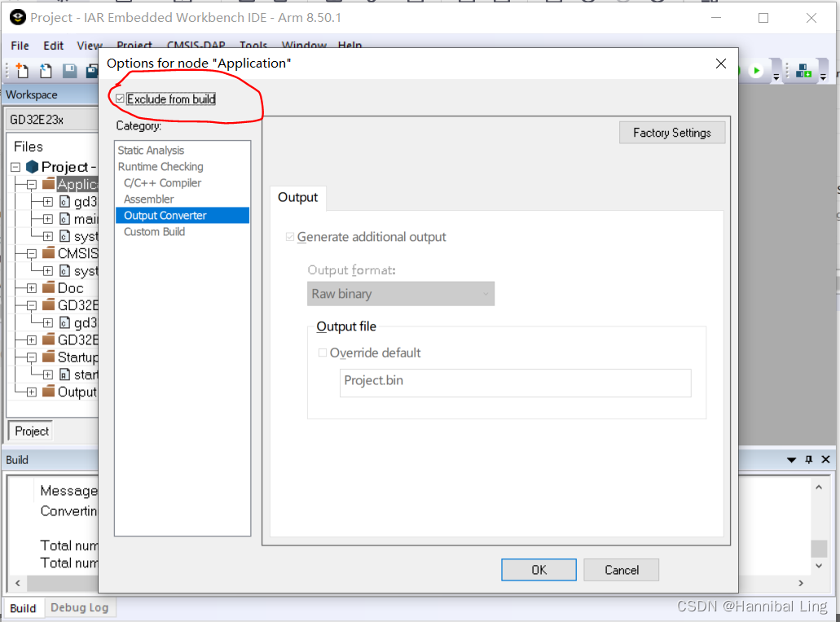
Task: Uncheck Exclude from build checkbox
Action: 120,99
